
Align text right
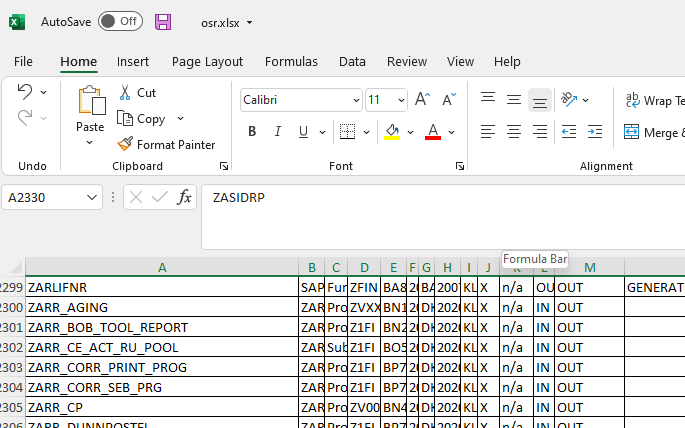540,131
